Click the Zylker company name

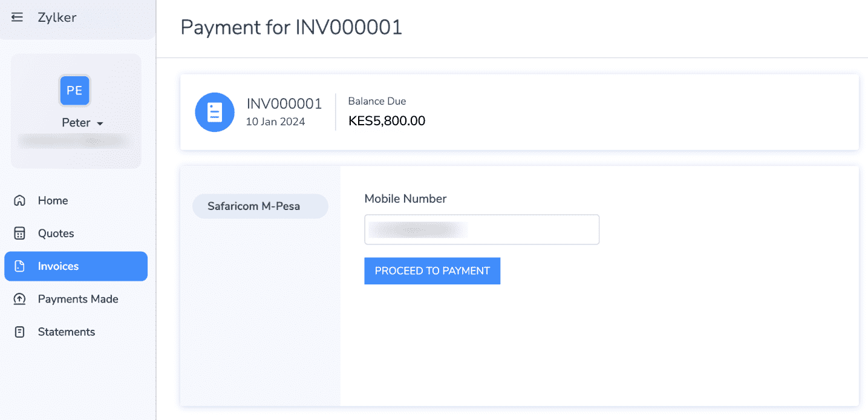pyautogui.click(x=56, y=17)
